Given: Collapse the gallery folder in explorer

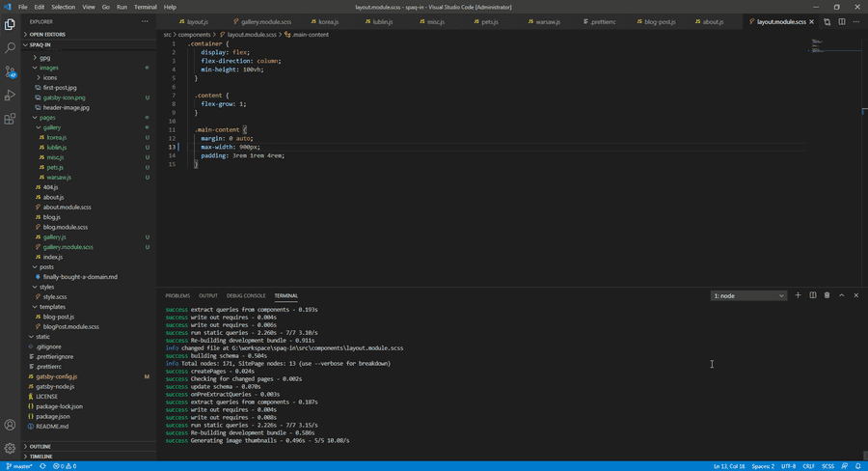Looking at the screenshot, I should (x=51, y=127).
